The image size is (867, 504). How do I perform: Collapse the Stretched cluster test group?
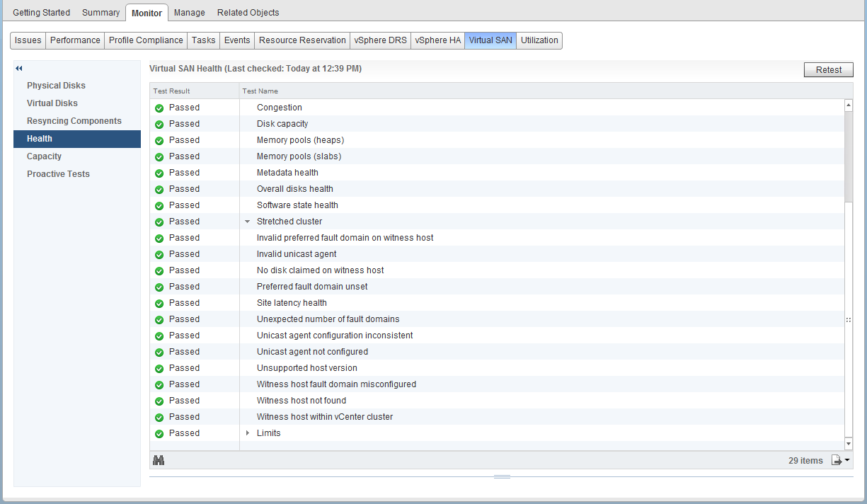(x=247, y=222)
